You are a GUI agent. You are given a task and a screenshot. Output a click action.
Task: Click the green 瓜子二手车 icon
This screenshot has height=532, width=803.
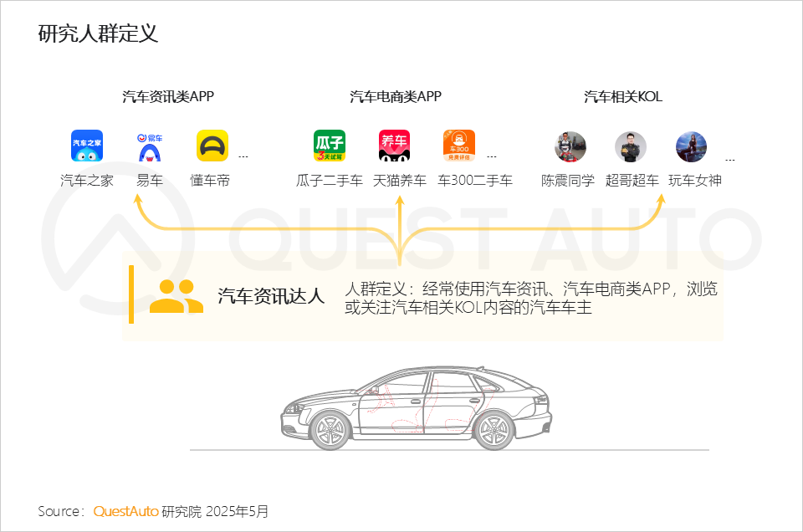tap(330, 146)
